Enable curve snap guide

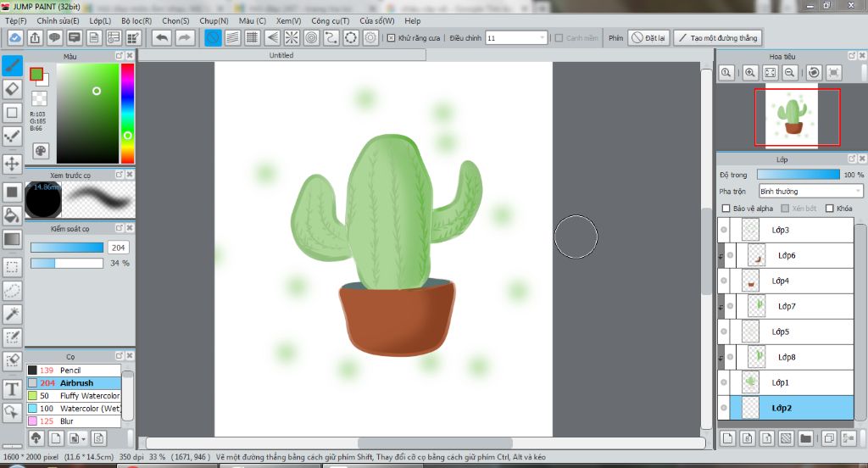(331, 37)
